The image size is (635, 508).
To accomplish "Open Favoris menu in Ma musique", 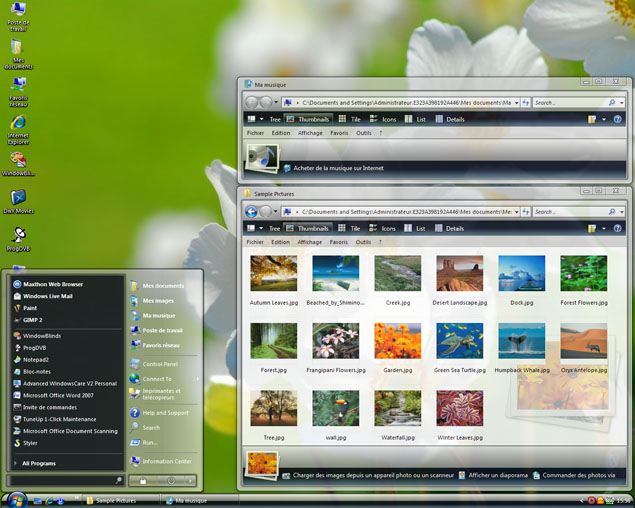I will coord(339,133).
